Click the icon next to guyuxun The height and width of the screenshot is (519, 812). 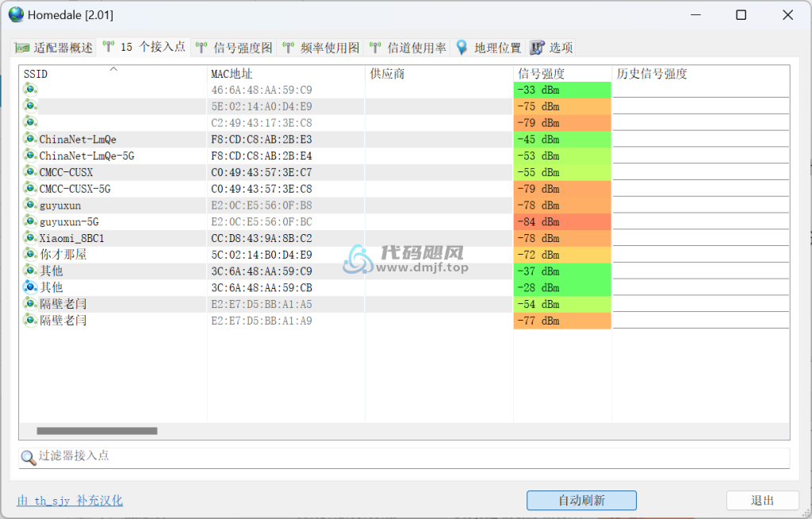pos(31,205)
